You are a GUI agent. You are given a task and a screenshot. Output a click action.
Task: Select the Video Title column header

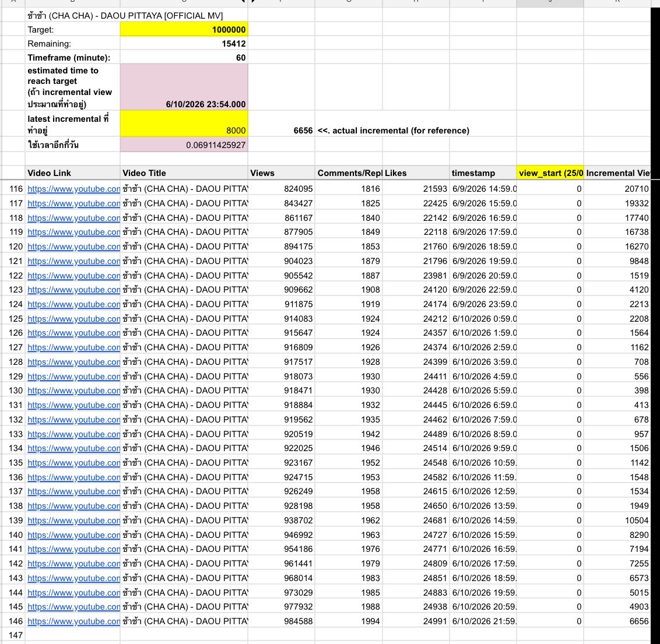tap(184, 173)
